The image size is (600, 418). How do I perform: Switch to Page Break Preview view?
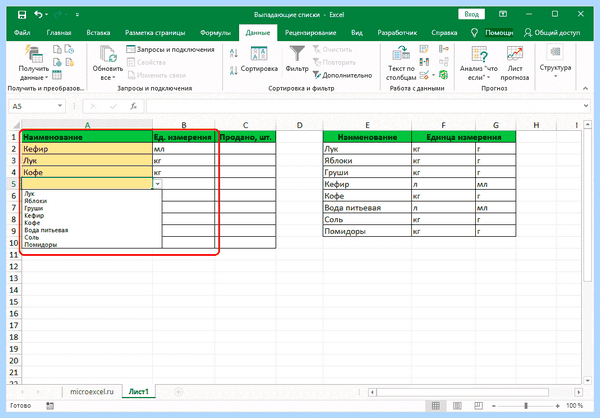pyautogui.click(x=478, y=405)
